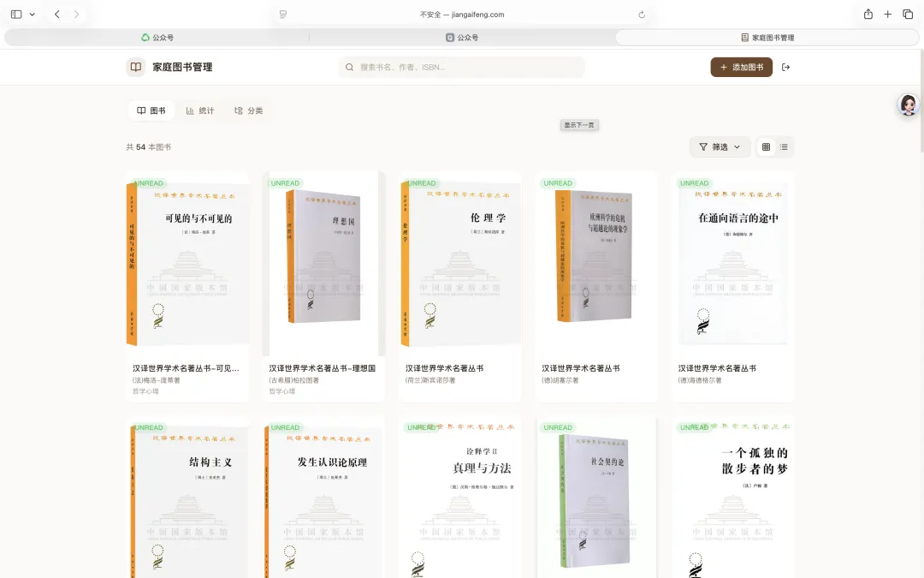The width and height of the screenshot is (924, 578).
Task: Focus the book search input field
Action: tap(462, 68)
